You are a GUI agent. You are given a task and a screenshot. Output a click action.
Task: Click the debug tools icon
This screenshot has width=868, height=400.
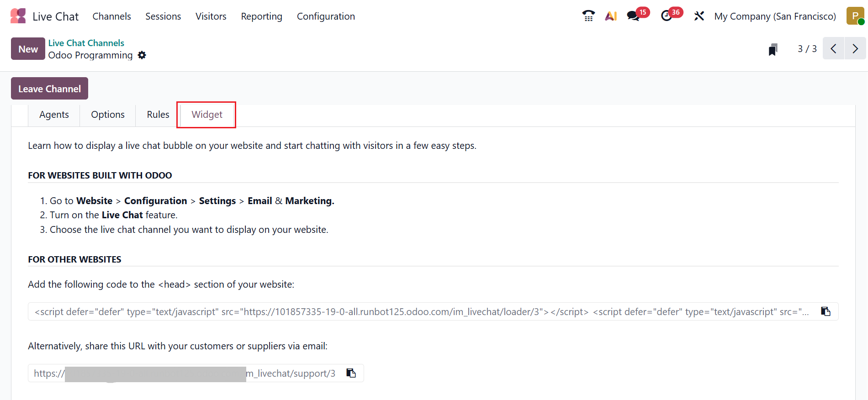click(699, 16)
